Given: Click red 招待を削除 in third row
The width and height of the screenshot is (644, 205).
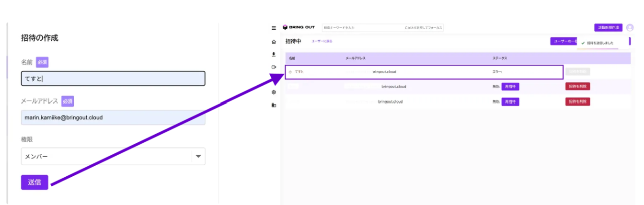Looking at the screenshot, I should coord(578,102).
